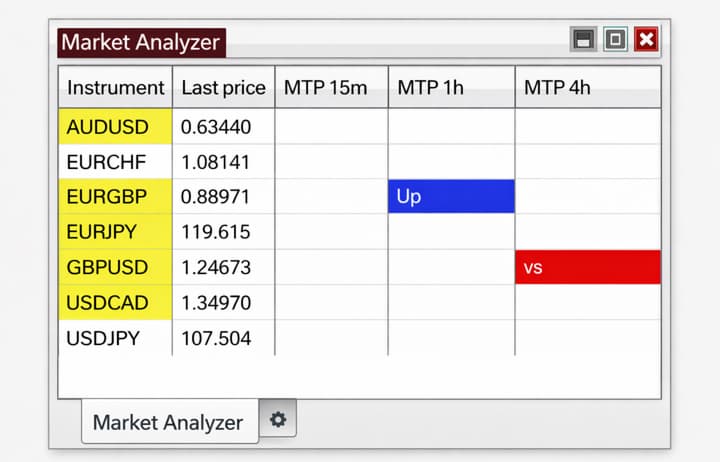
Task: Click the Market Analyzer window title
Action: click(x=141, y=42)
